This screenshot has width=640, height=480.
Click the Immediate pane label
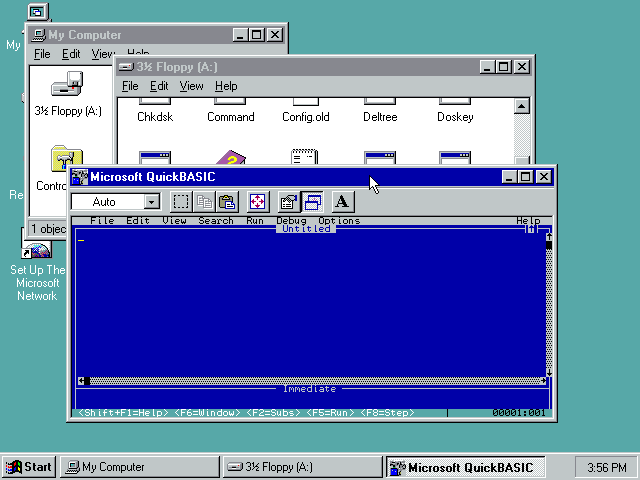(309, 389)
